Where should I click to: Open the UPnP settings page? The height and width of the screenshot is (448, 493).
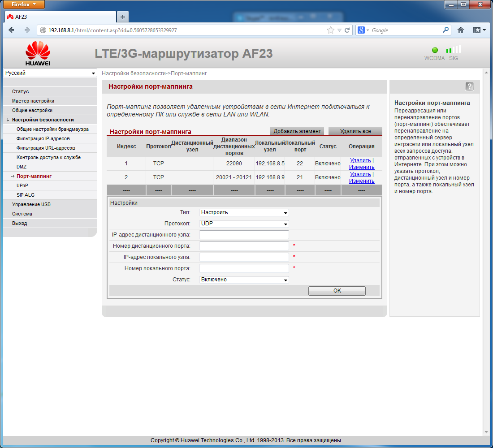click(x=50, y=186)
